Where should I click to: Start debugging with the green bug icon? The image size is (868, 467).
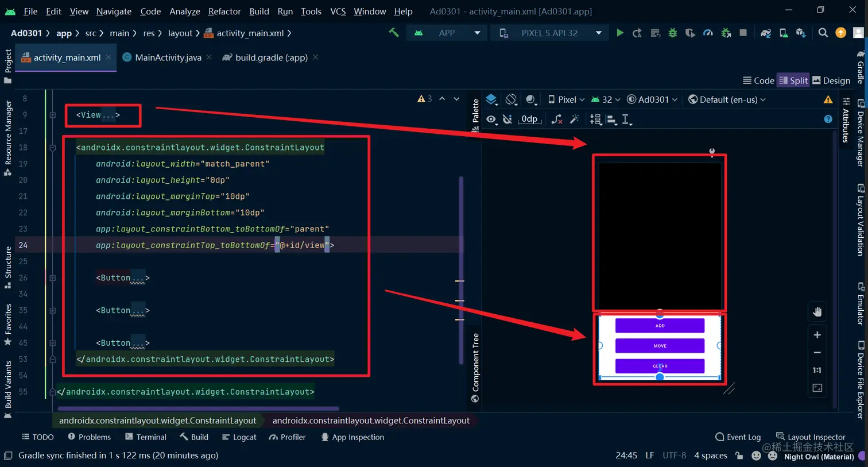(673, 33)
